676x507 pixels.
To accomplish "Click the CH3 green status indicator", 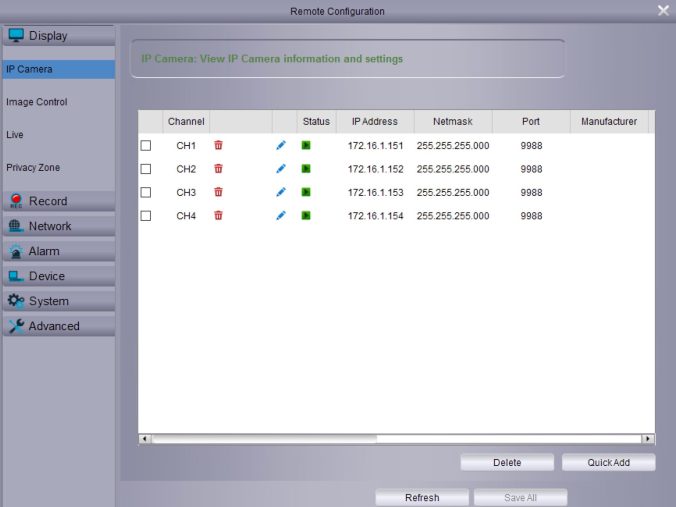I will coord(306,192).
